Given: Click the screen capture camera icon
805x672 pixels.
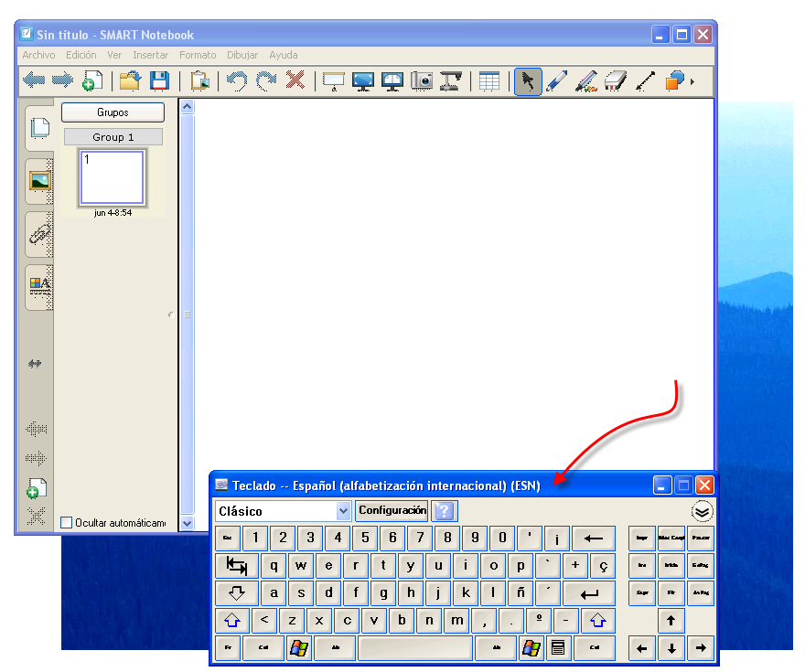Looking at the screenshot, I should coord(421,80).
